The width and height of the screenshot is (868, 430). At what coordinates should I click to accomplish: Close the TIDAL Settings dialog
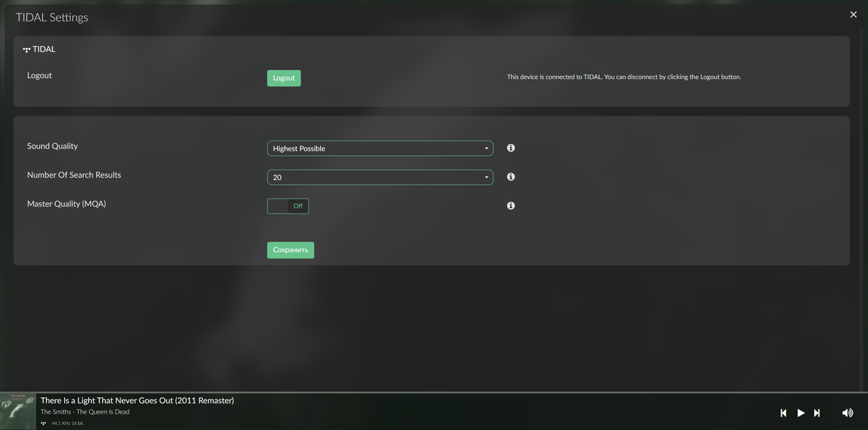(853, 14)
